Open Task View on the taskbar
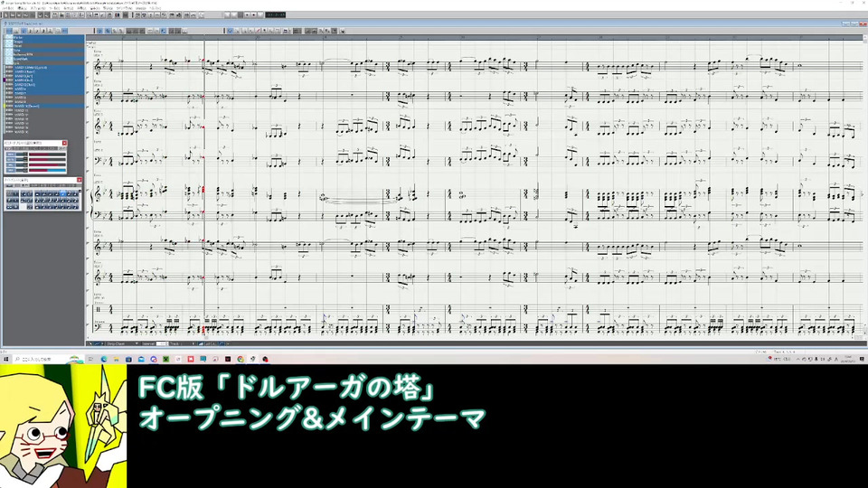The image size is (868, 488). pos(90,359)
